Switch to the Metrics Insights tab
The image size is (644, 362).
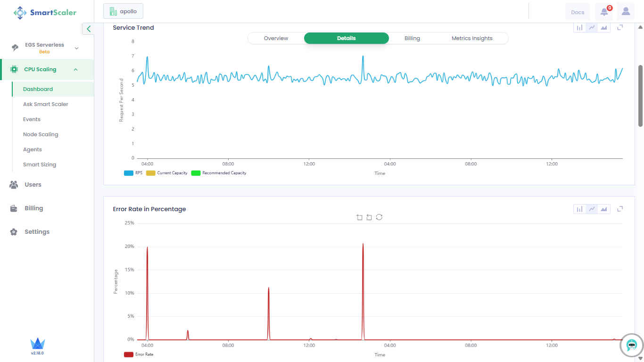click(472, 38)
